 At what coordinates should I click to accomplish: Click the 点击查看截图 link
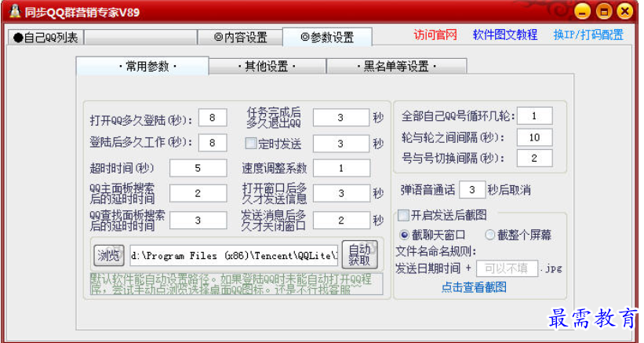tap(474, 287)
